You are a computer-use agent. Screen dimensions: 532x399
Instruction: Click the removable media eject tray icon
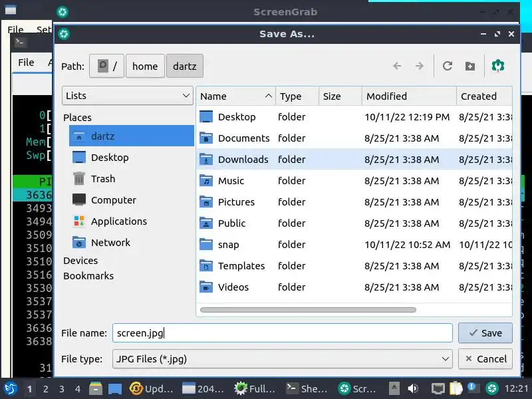coord(394,389)
